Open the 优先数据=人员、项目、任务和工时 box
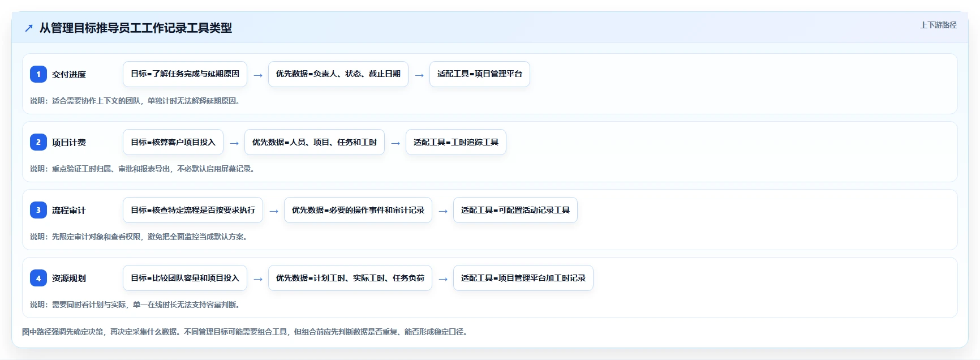The image size is (980, 360). 315,142
